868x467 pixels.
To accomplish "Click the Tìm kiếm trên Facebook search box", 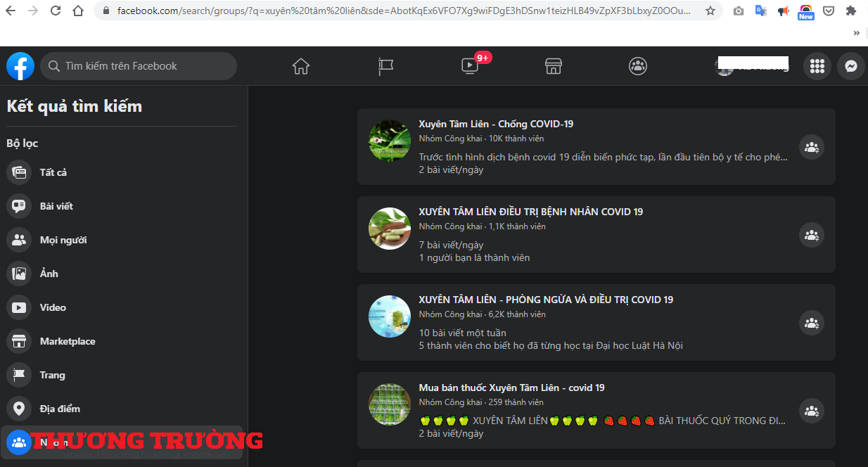I will pos(139,66).
